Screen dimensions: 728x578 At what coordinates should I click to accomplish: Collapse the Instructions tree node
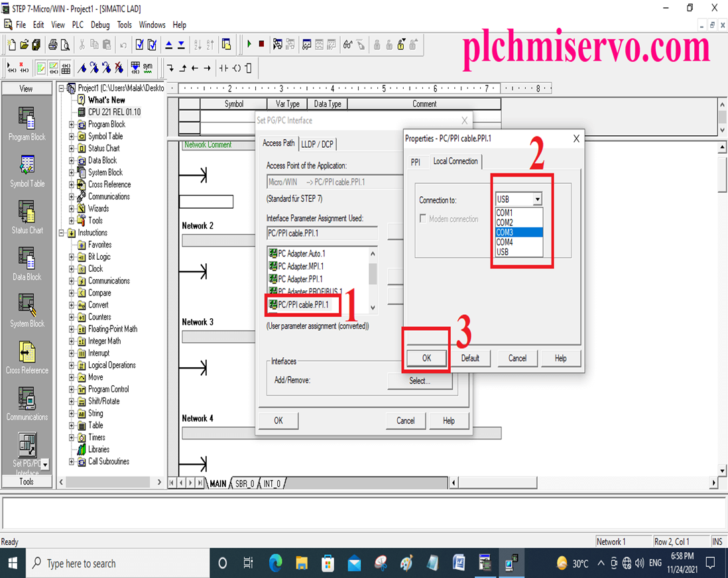point(61,233)
